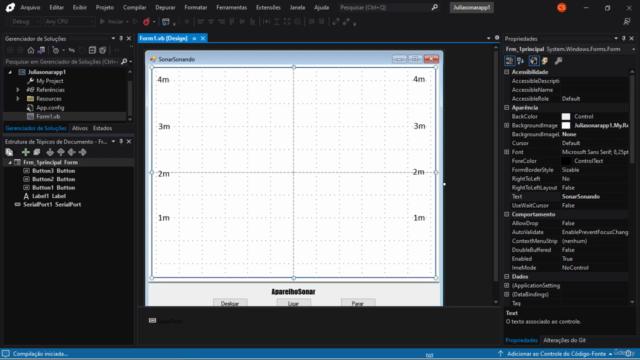Screen dimensions: 640x360
Task: Pin the Properties panel
Action: [x=623, y=38]
